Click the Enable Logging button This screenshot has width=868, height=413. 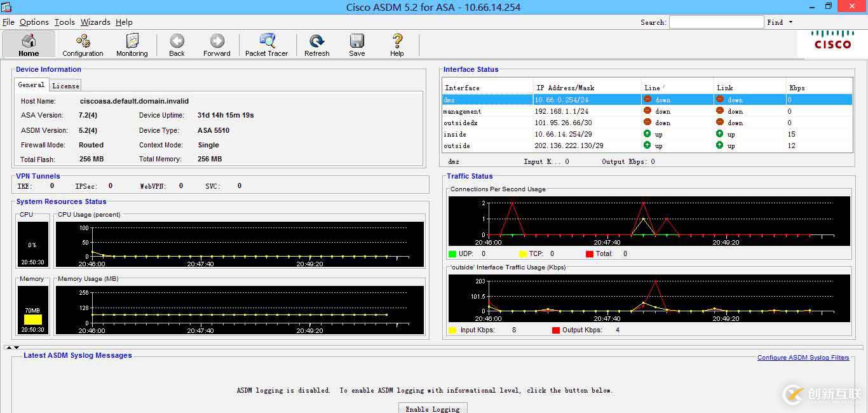click(x=433, y=409)
